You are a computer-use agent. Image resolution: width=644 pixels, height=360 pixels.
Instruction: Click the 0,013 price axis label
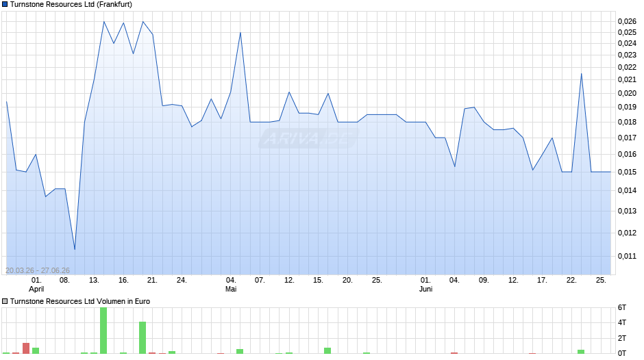pos(627,211)
